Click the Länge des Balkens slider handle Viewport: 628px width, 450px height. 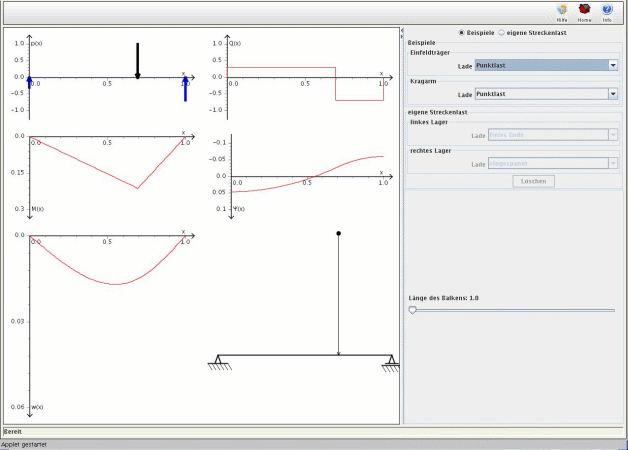click(x=412, y=310)
